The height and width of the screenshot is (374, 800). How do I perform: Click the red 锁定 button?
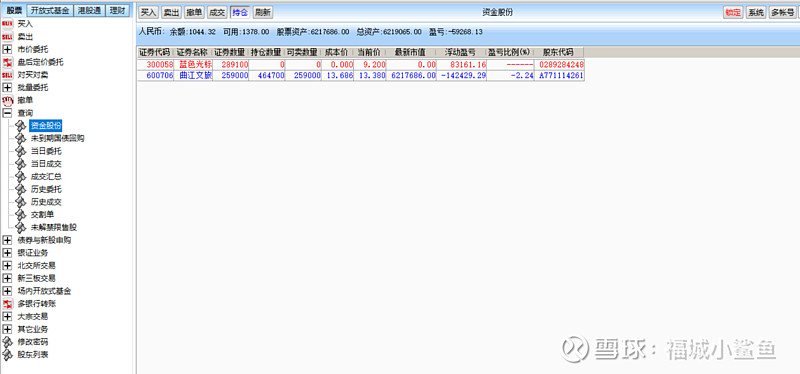733,12
